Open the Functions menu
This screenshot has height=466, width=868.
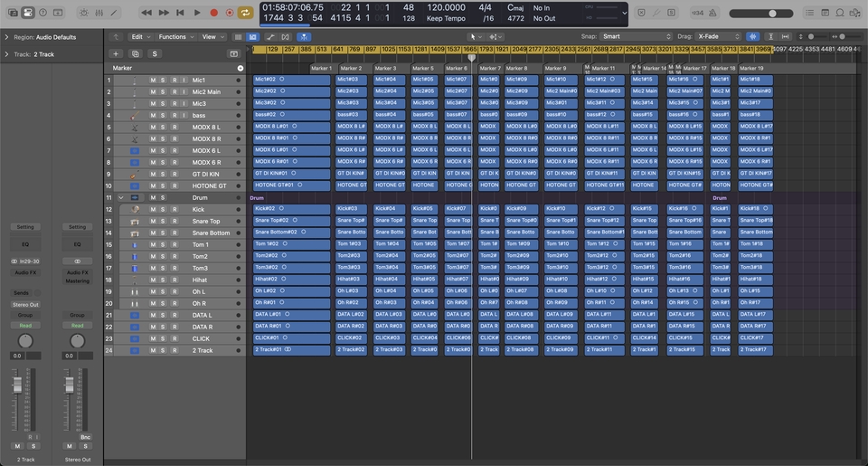point(175,37)
